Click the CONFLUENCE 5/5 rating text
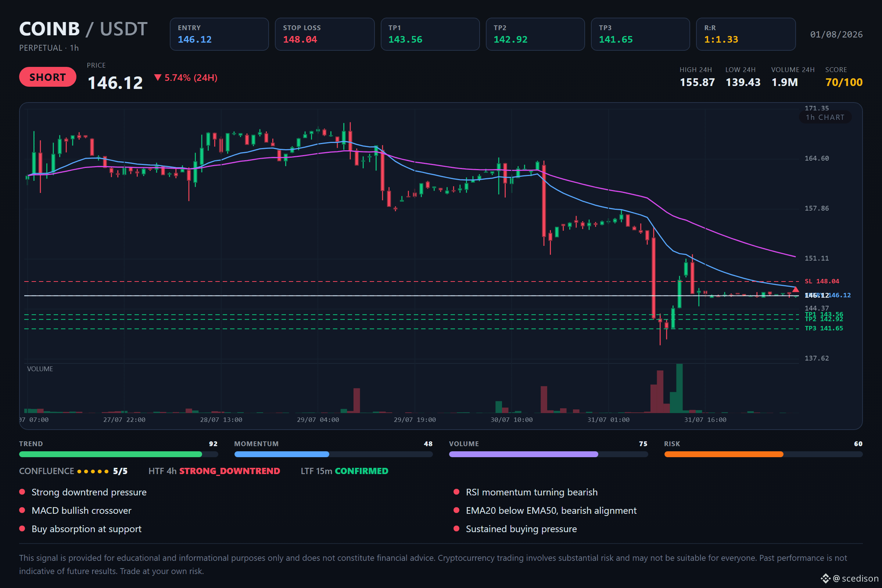The height and width of the screenshot is (588, 882). click(x=73, y=472)
